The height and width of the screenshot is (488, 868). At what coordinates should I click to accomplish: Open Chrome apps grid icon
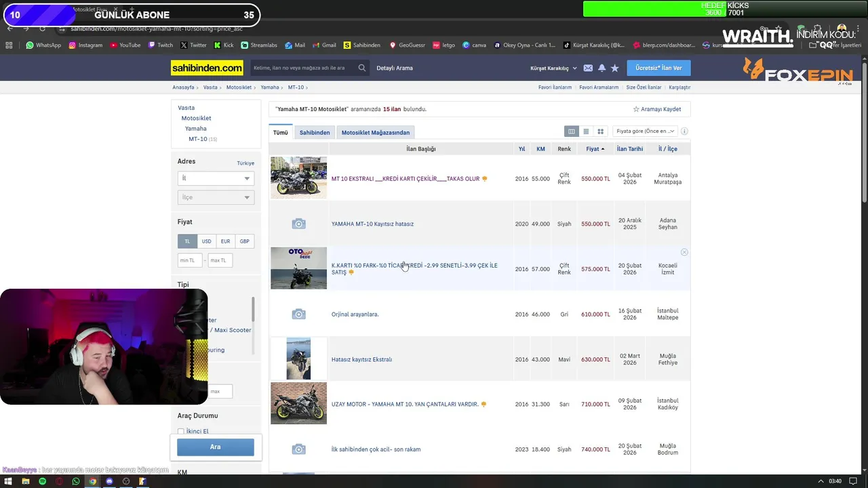pos(9,45)
